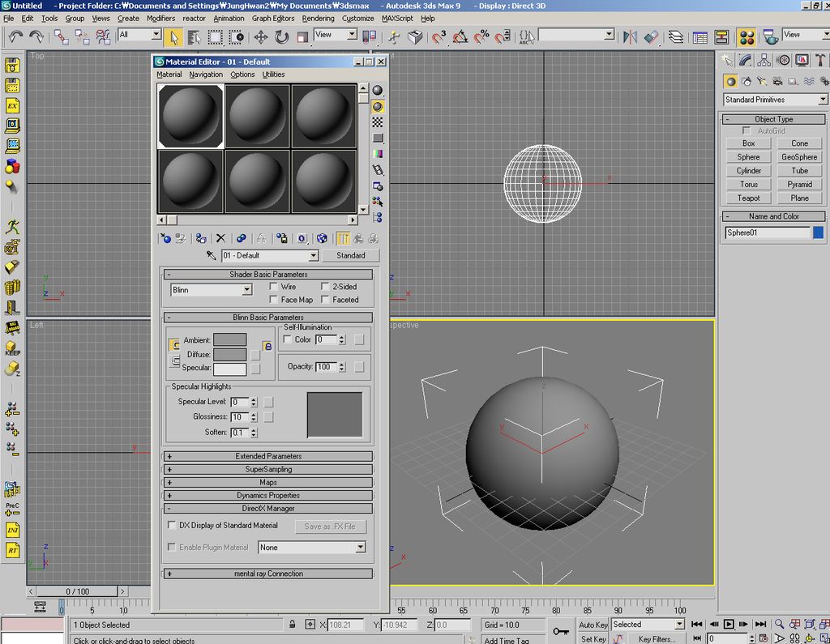Toggle the Set Key button

tap(593, 638)
